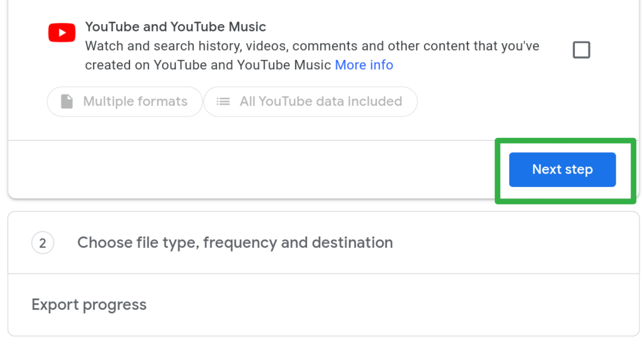Click the Multiple formats label text
The height and width of the screenshot is (351, 644).
[x=135, y=102]
